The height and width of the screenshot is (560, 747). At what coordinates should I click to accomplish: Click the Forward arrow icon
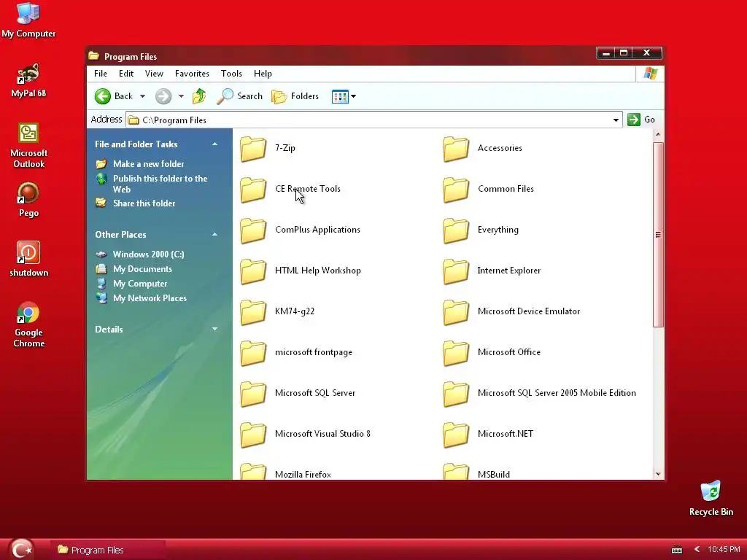pos(163,96)
